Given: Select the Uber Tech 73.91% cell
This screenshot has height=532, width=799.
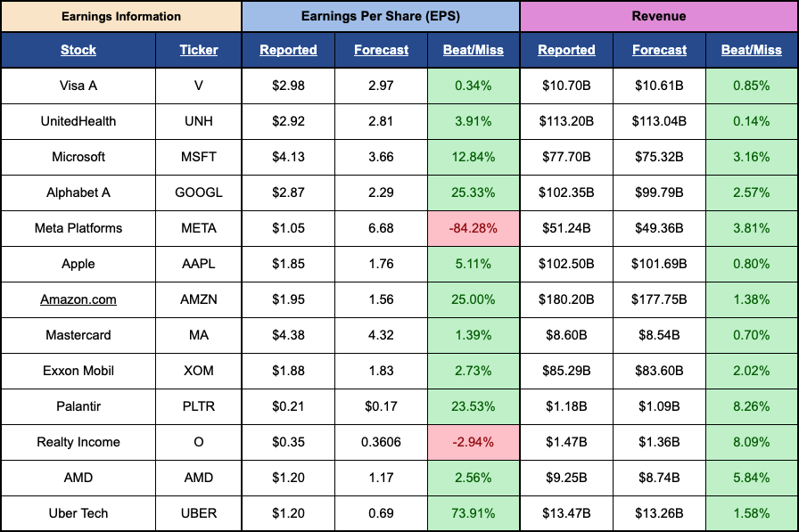Looking at the screenshot, I should (x=473, y=513).
